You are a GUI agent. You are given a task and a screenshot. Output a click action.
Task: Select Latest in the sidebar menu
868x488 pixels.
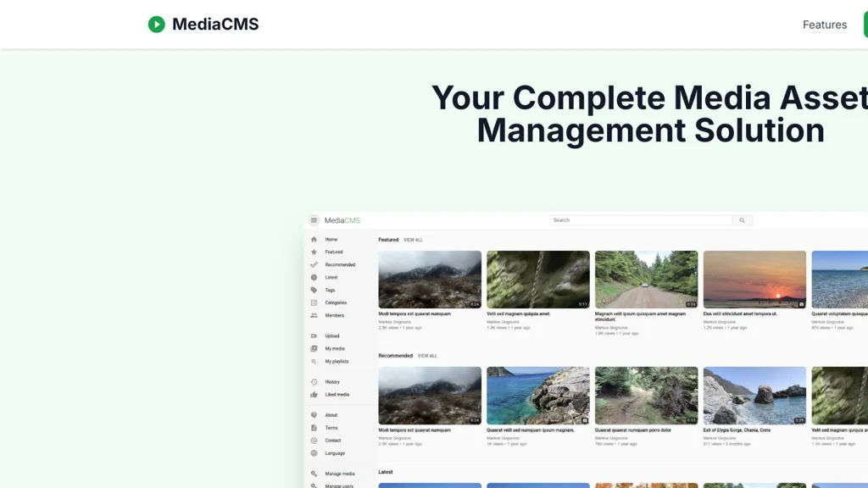[x=331, y=278]
